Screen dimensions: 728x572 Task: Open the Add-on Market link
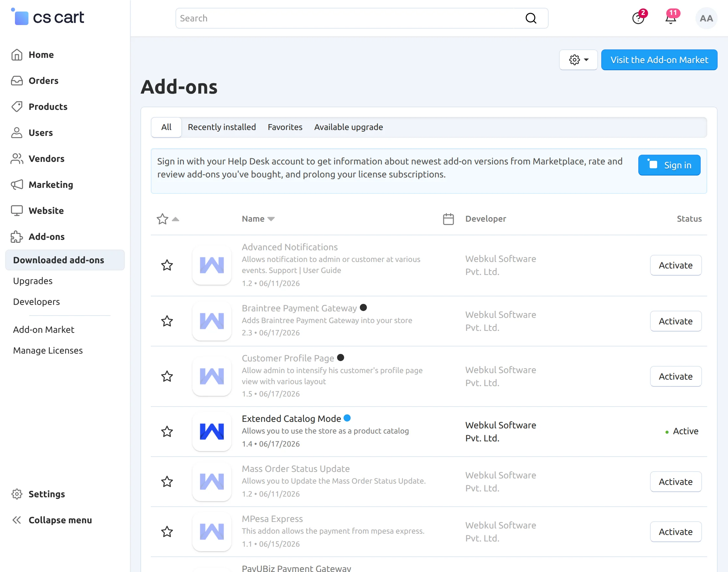tap(44, 330)
